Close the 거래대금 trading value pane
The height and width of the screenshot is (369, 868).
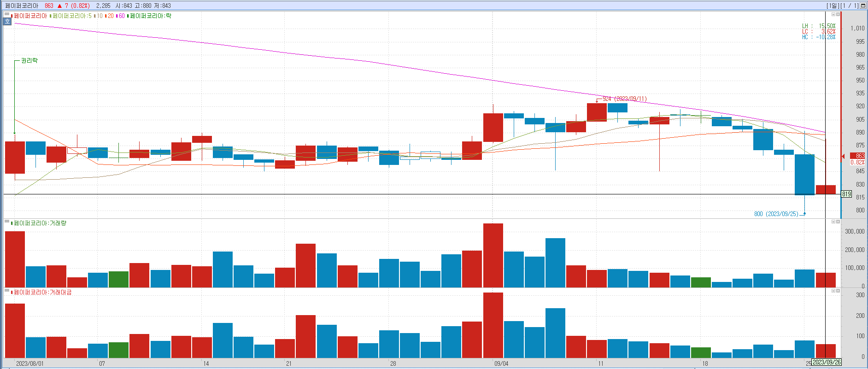coord(838,291)
